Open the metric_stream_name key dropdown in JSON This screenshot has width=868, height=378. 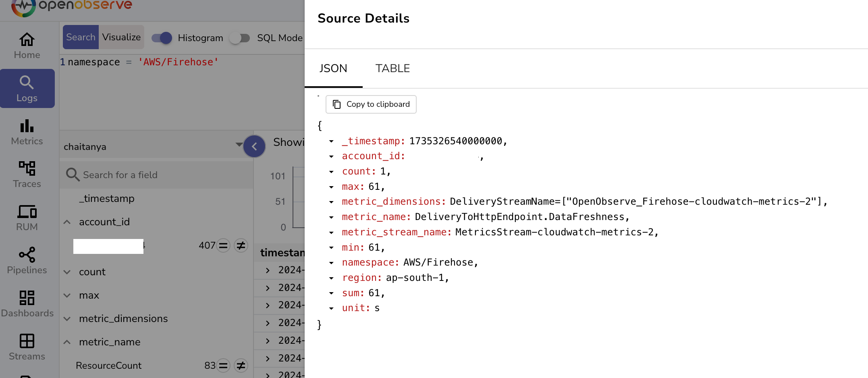pyautogui.click(x=331, y=233)
